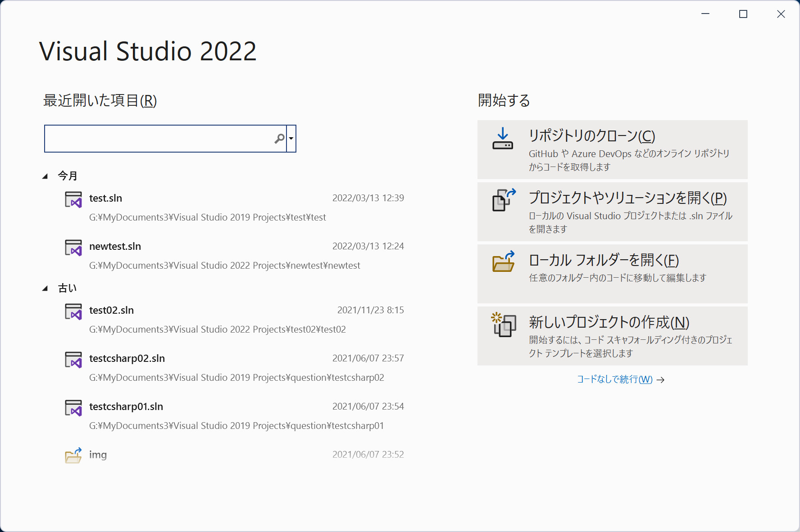Choose プロジェクトやソリューションを開く(P) option
Viewport: 800px width, 532px height.
pos(613,212)
